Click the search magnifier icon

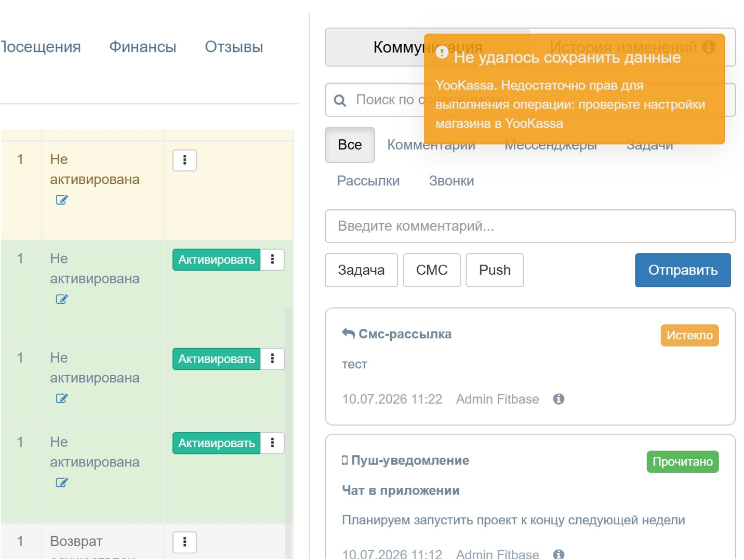point(340,100)
